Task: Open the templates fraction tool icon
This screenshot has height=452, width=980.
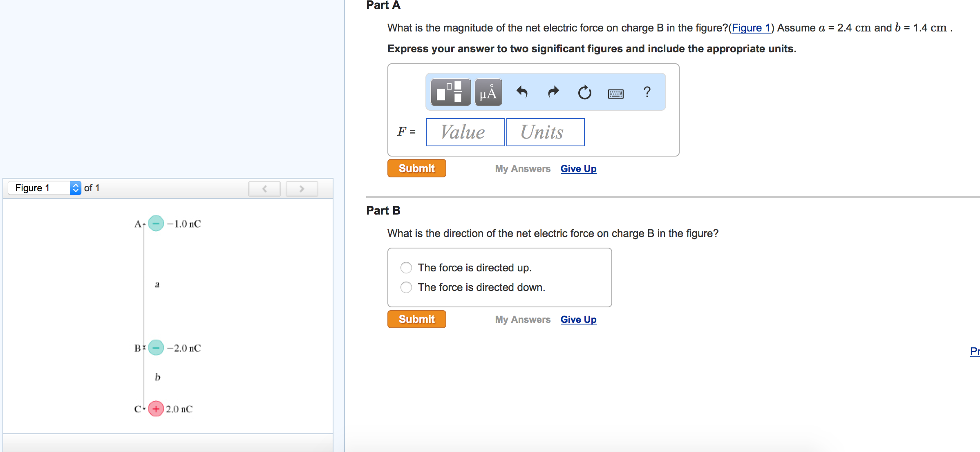Action: pos(450,92)
